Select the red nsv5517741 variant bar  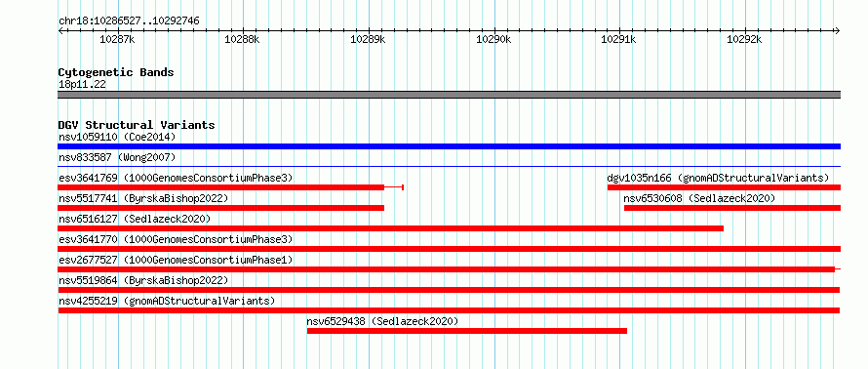pyautogui.click(x=220, y=208)
